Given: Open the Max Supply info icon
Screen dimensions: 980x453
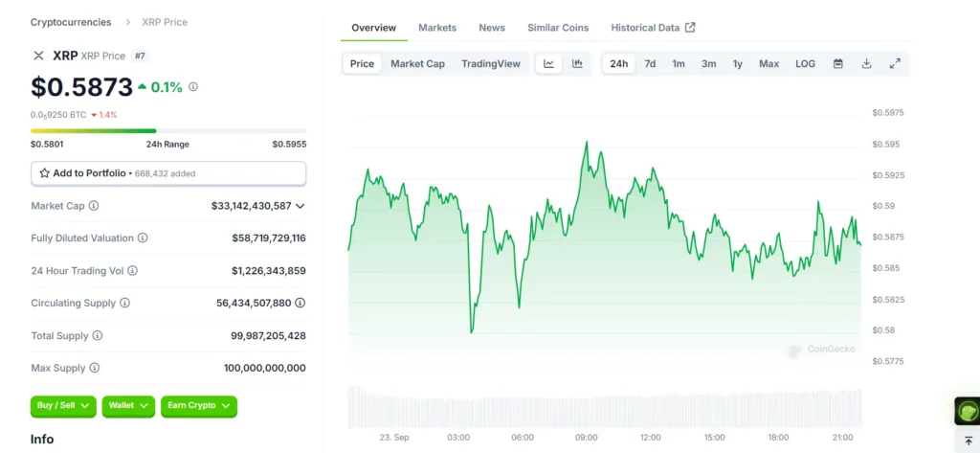Looking at the screenshot, I should (95, 368).
